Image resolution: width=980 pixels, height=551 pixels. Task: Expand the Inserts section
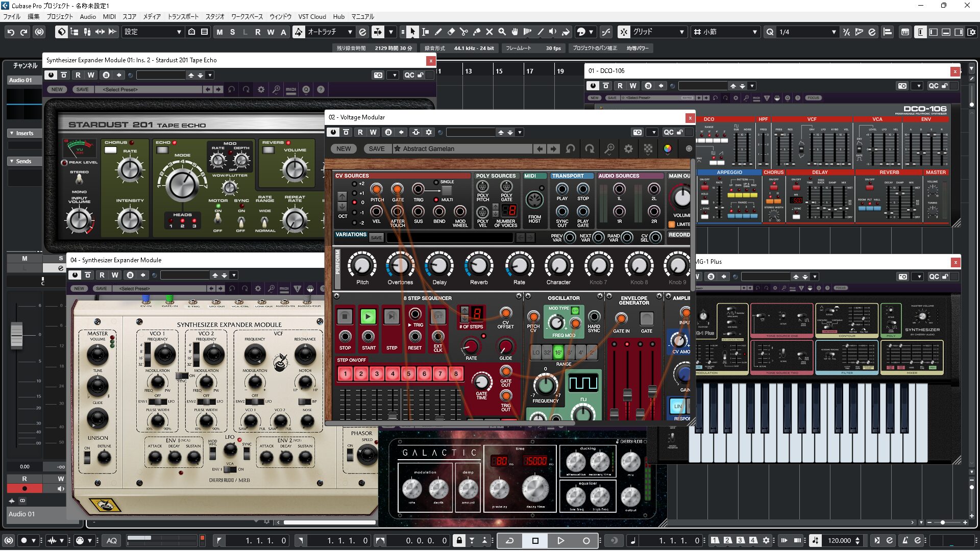coord(24,133)
